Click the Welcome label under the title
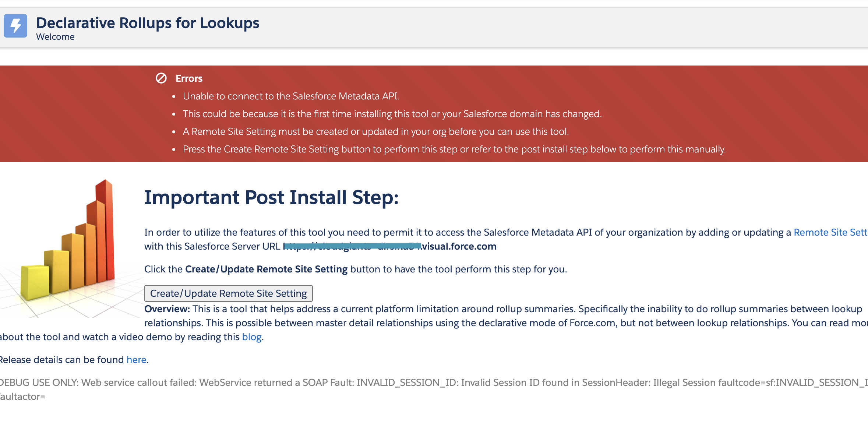The height and width of the screenshot is (430, 868). click(55, 36)
